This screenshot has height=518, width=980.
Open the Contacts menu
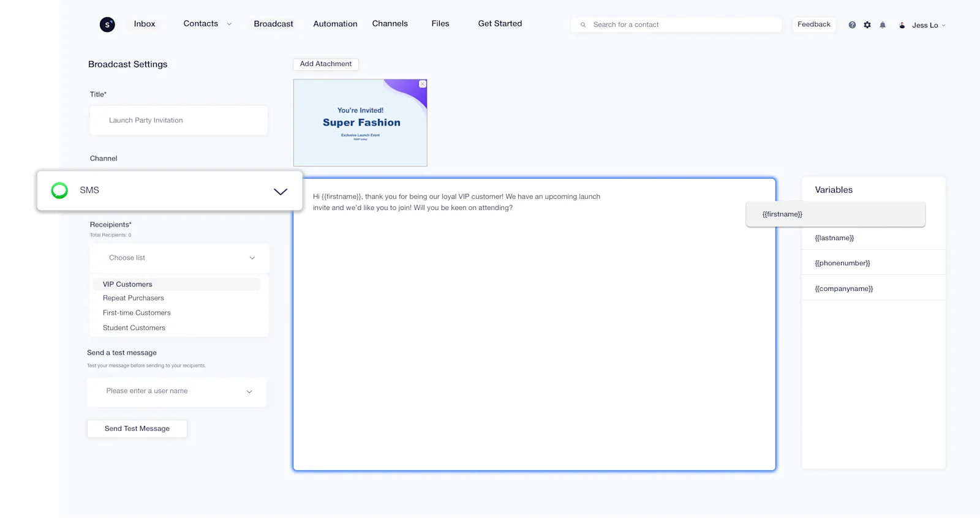click(201, 24)
